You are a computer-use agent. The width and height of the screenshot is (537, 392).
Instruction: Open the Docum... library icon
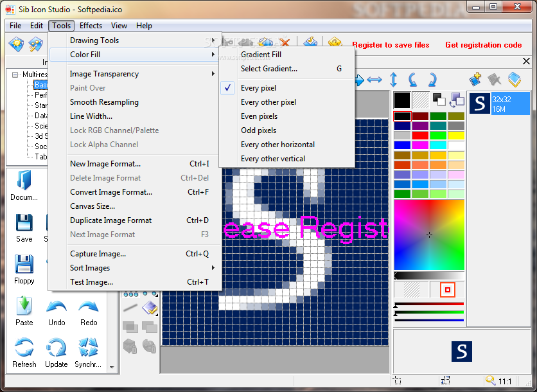tap(24, 185)
